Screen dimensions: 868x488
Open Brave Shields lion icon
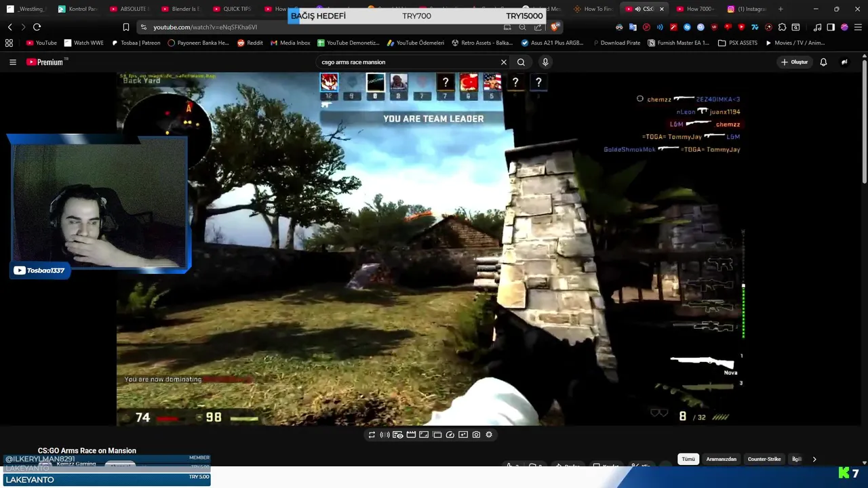coord(555,26)
